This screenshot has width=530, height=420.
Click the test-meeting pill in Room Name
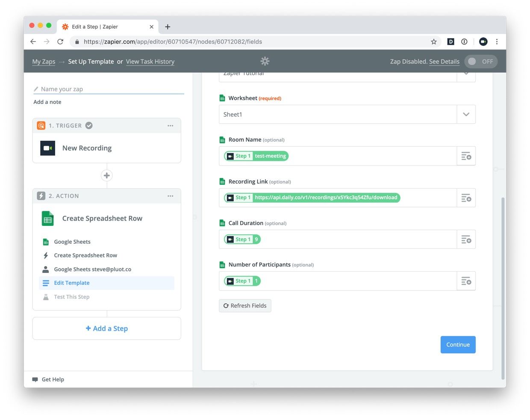click(256, 156)
